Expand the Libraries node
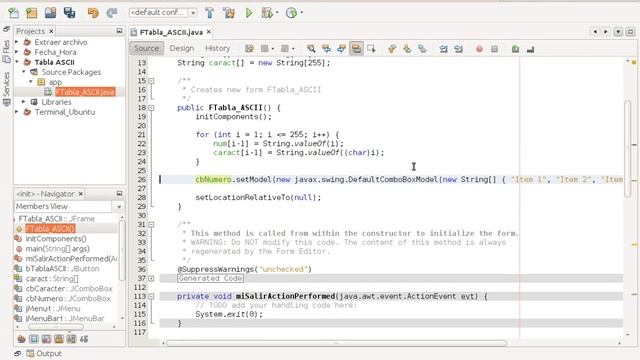 pyautogui.click(x=24, y=102)
